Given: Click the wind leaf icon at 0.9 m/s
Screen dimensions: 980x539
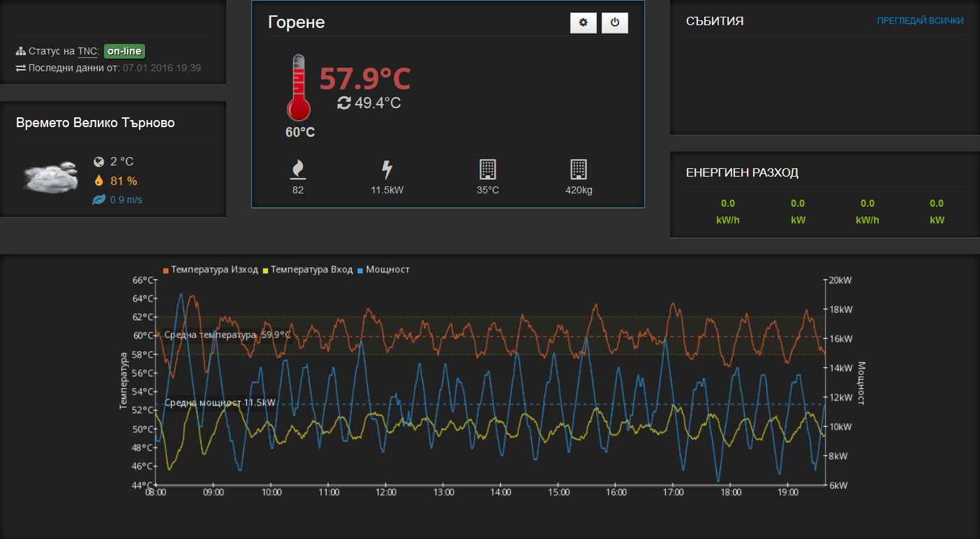Looking at the screenshot, I should coord(98,200).
